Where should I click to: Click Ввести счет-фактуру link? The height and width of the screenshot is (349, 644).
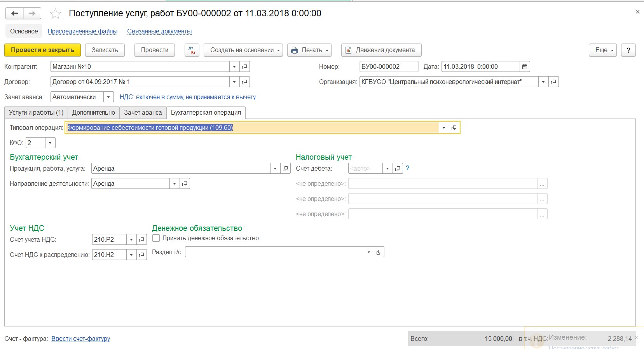coord(81,339)
